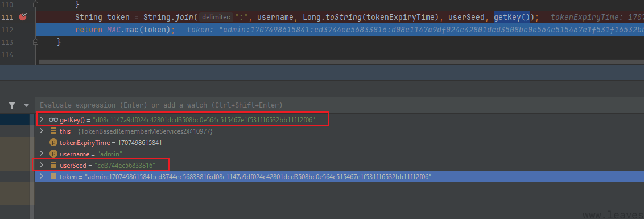
Task: Open dropdown arrow beside filter icon
Action: tap(27, 106)
